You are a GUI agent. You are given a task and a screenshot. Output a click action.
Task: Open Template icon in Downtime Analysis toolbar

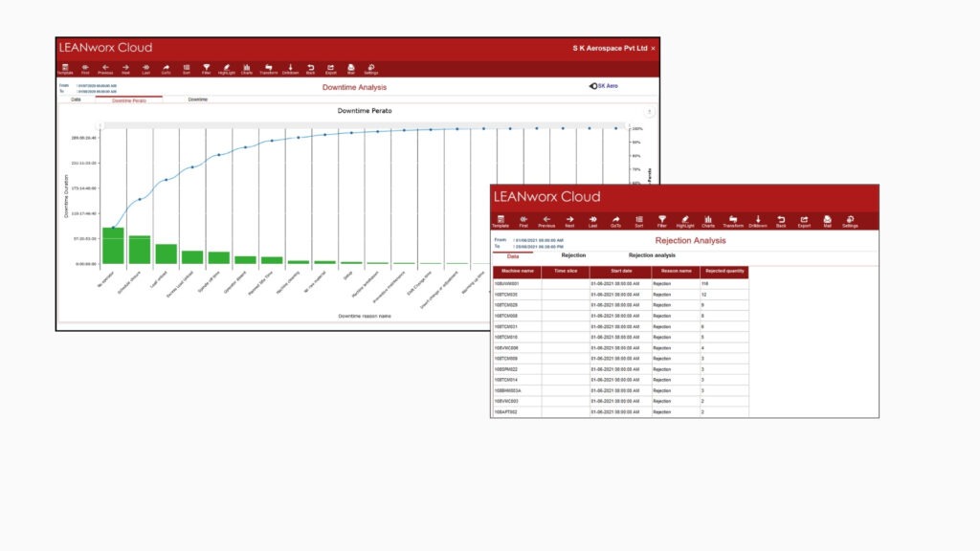click(65, 69)
